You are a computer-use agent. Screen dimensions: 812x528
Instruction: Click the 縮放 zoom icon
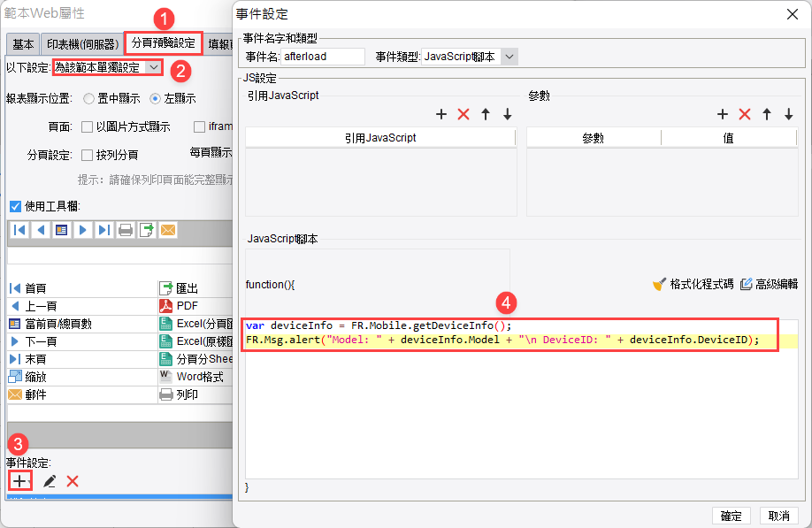point(15,377)
